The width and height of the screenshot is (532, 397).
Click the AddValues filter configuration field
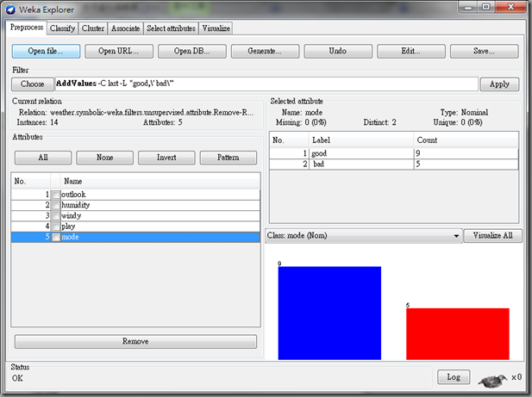[266, 84]
